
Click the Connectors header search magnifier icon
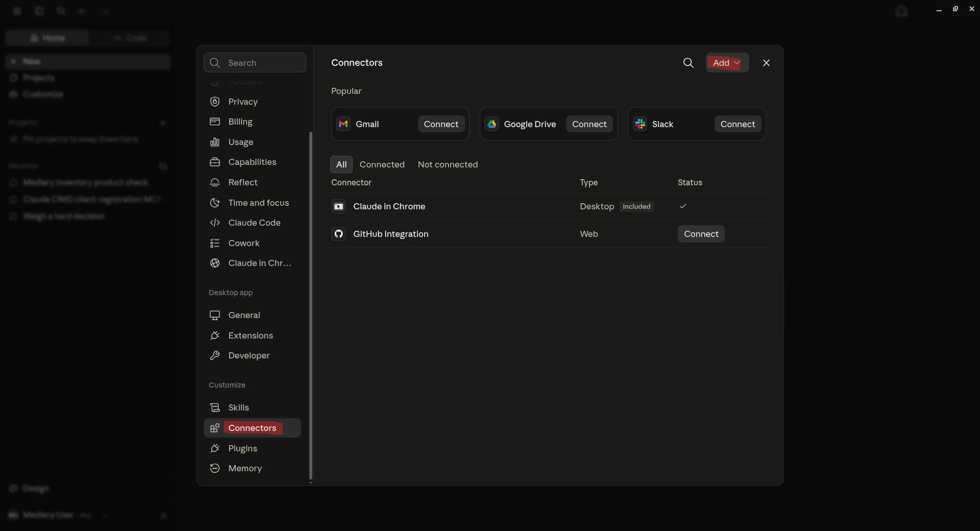pyautogui.click(x=689, y=63)
